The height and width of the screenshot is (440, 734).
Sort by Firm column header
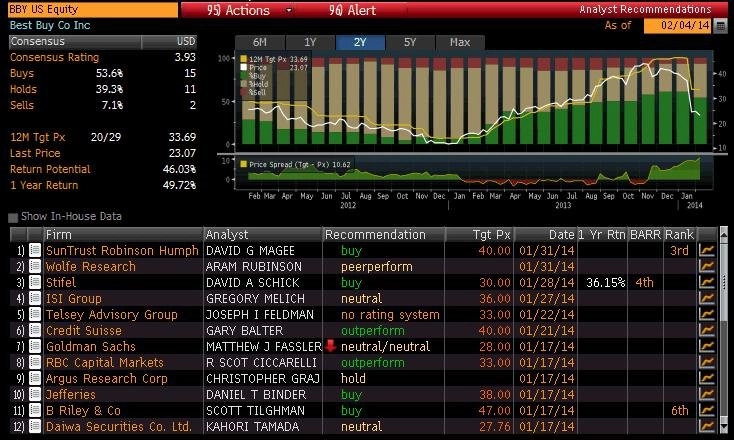click(x=123, y=234)
